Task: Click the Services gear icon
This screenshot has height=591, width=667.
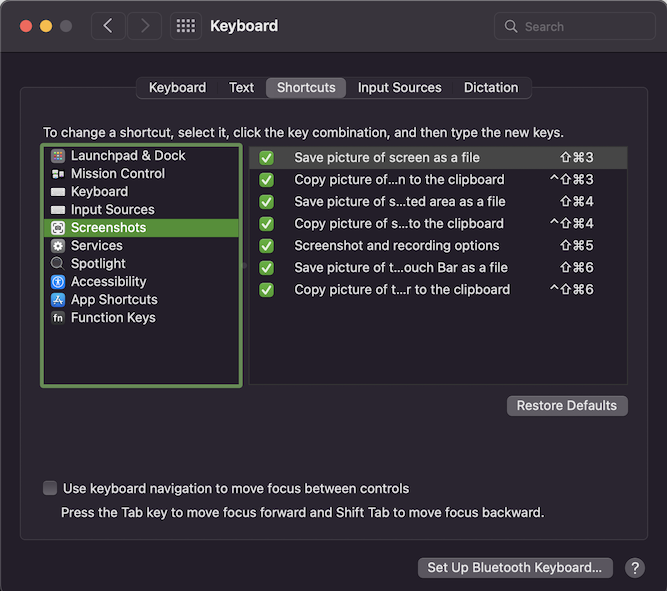Action: (x=58, y=246)
